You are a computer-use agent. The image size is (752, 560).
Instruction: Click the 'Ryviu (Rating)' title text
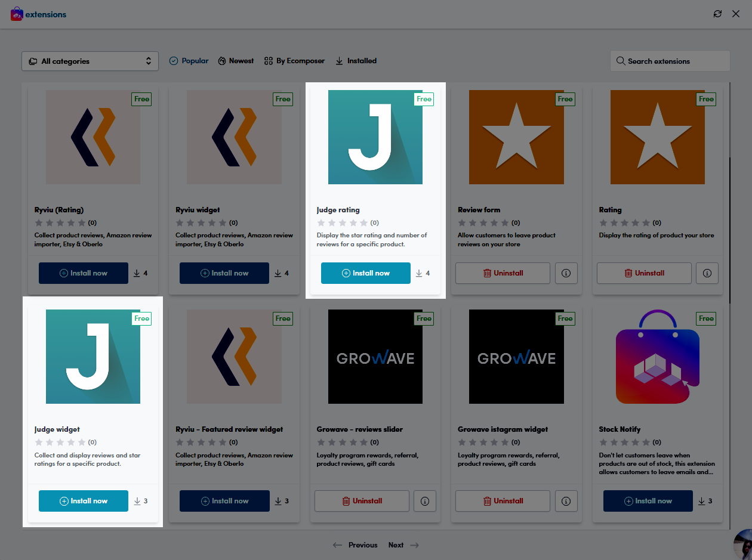pyautogui.click(x=59, y=210)
